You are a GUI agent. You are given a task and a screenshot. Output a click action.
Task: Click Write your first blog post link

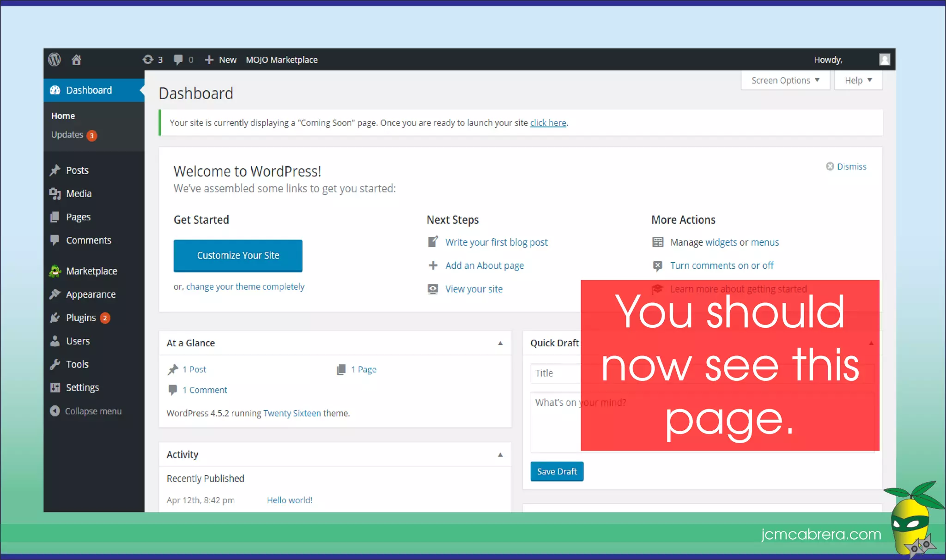[496, 242]
